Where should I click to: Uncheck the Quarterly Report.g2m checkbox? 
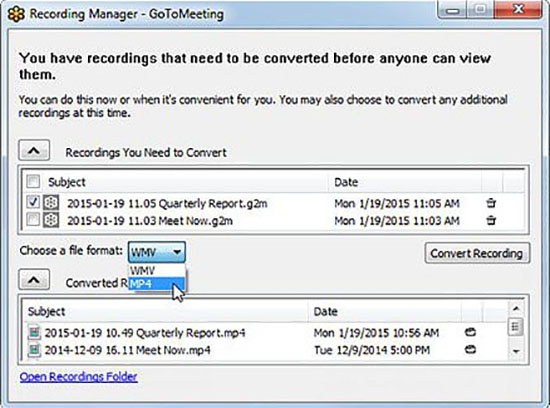[33, 202]
